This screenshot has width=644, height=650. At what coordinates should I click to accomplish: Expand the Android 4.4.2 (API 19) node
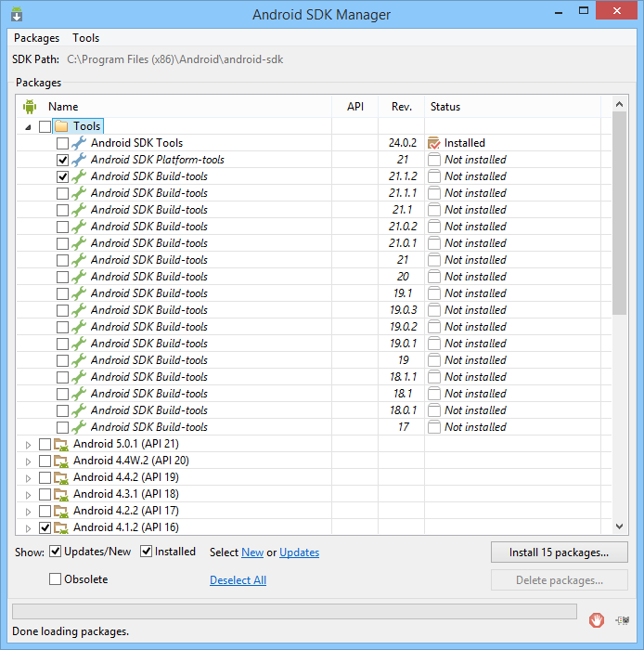28,478
